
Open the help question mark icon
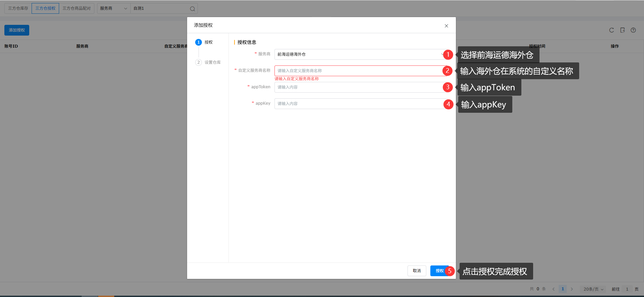click(633, 30)
